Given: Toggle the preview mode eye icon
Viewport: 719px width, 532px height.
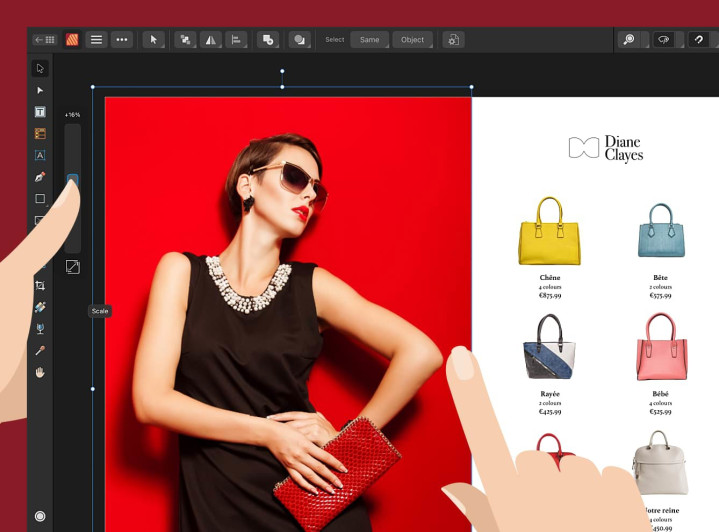Looking at the screenshot, I should click(664, 39).
